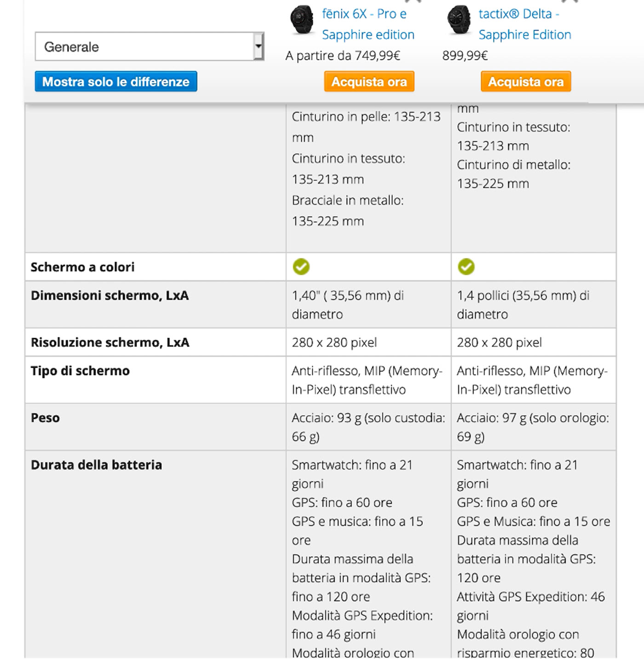Open the tactix Delta Sapphire Edition link

524,24
